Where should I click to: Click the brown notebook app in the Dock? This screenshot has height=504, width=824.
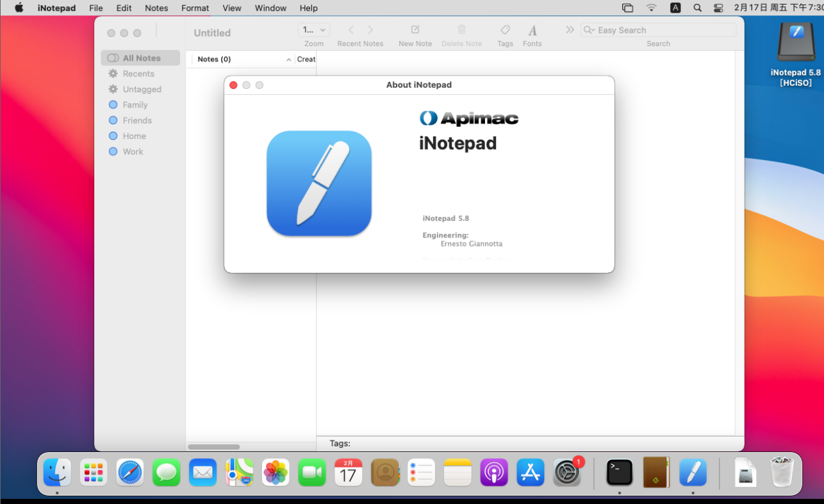[x=656, y=473]
